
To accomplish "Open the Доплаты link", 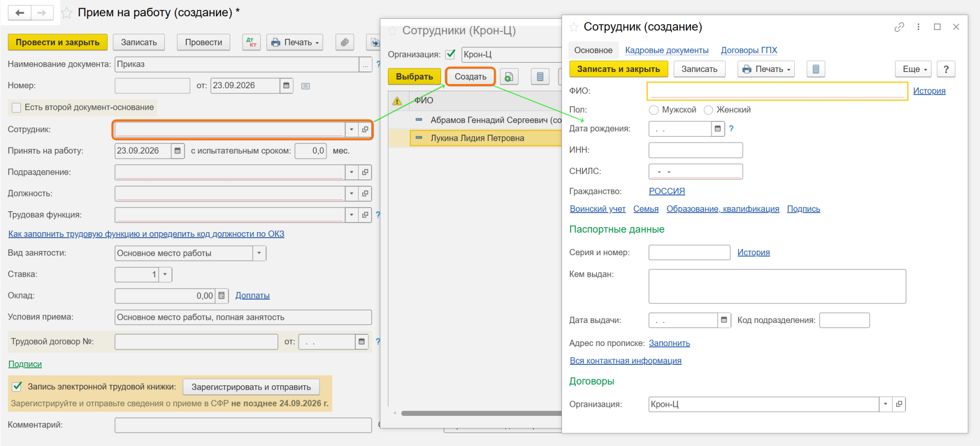I will tap(252, 295).
